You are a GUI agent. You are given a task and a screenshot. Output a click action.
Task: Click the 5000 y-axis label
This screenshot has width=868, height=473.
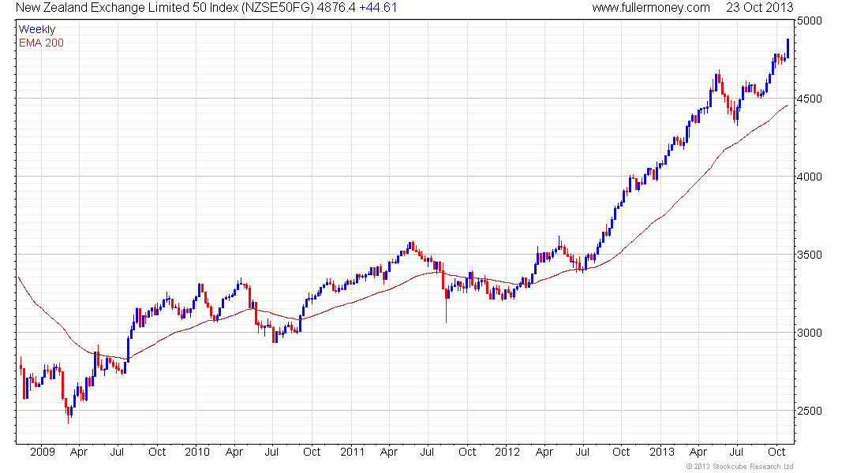(x=810, y=20)
